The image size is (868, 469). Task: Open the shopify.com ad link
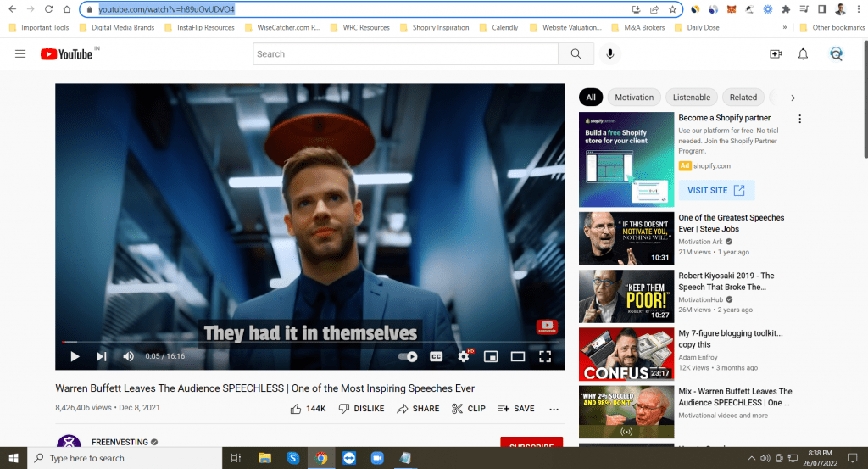[x=712, y=166]
